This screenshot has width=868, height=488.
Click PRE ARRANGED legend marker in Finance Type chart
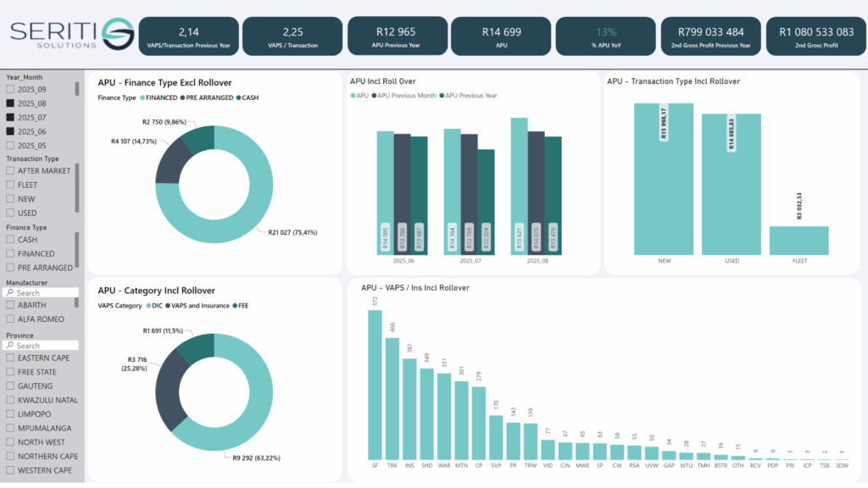[x=183, y=98]
